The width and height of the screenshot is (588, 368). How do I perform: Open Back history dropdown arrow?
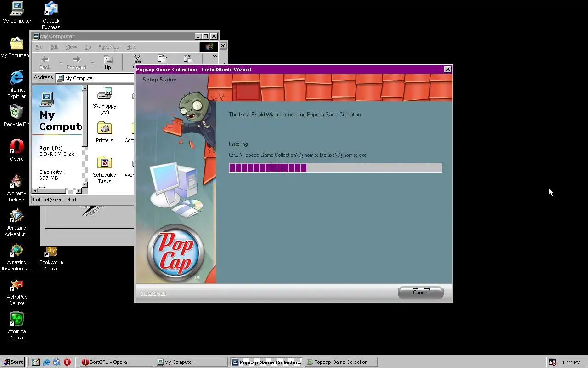tap(61, 63)
